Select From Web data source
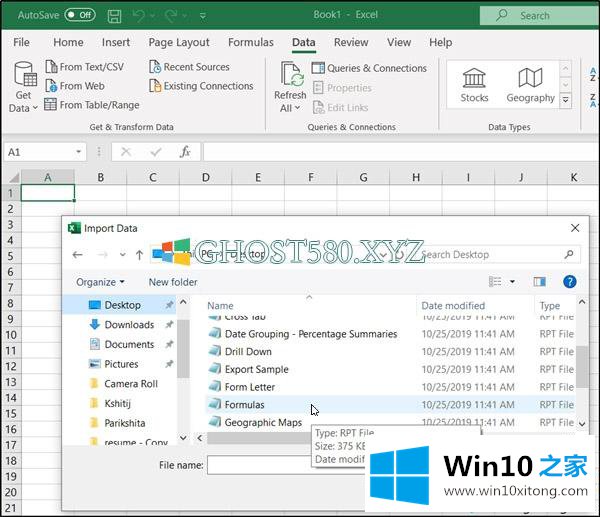Viewport: 600px width, 517px height. click(x=52, y=86)
